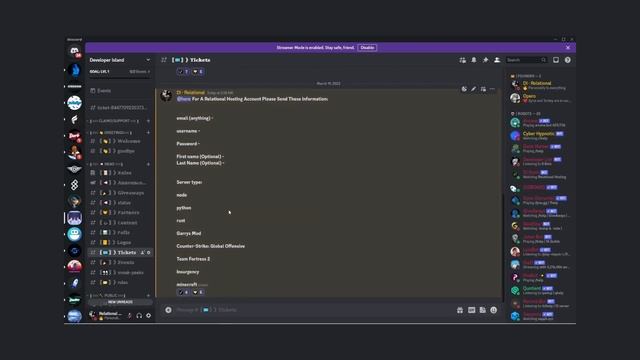Open Cyber Hypnotic bot member entry

[x=540, y=136]
